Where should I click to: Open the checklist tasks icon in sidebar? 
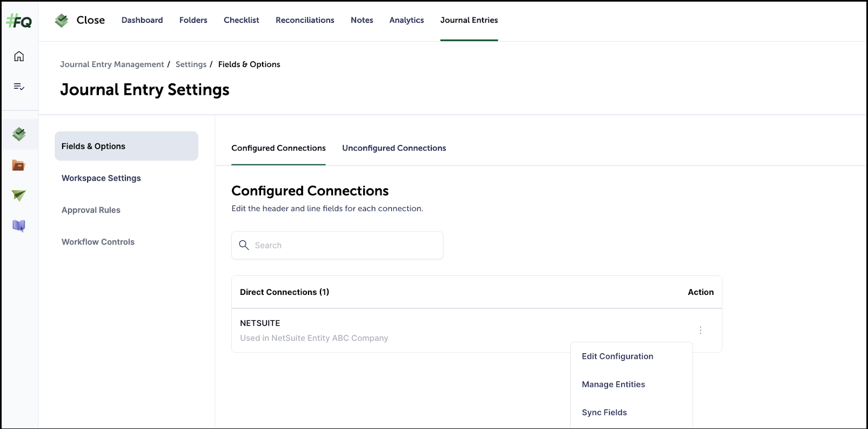pyautogui.click(x=19, y=87)
